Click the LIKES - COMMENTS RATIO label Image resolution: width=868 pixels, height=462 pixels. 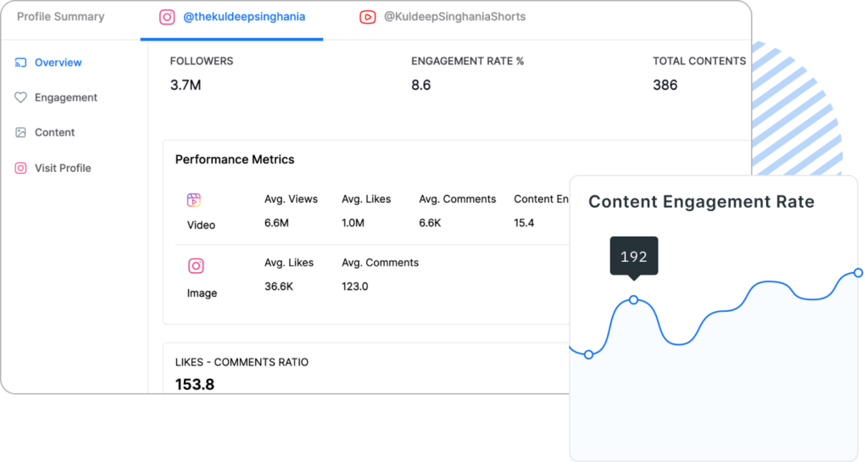click(x=242, y=363)
